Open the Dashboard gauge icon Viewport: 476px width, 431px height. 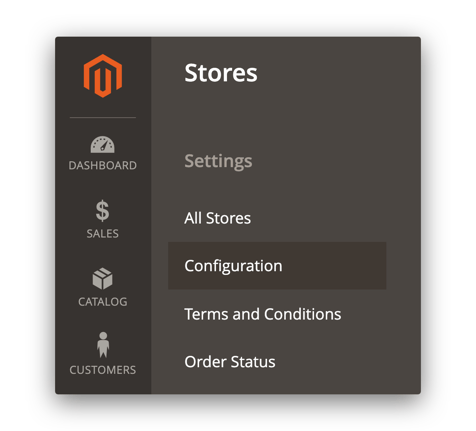[x=102, y=145]
